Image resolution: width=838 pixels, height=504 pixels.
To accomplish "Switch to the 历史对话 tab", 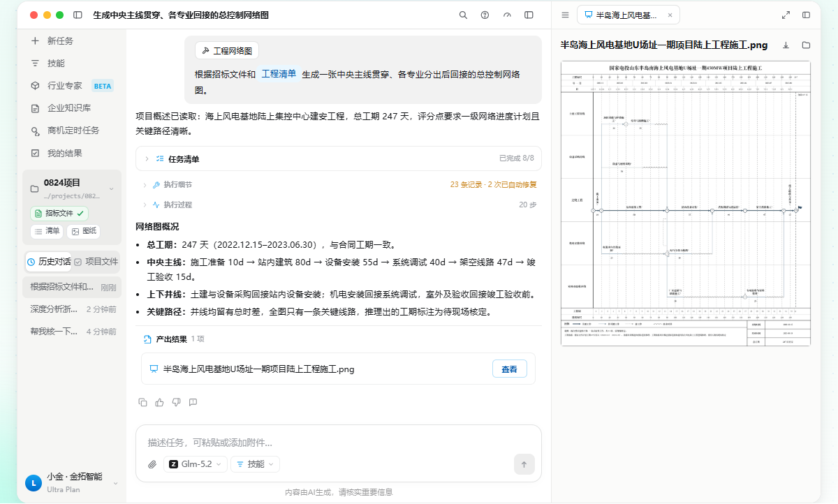I will [49, 262].
